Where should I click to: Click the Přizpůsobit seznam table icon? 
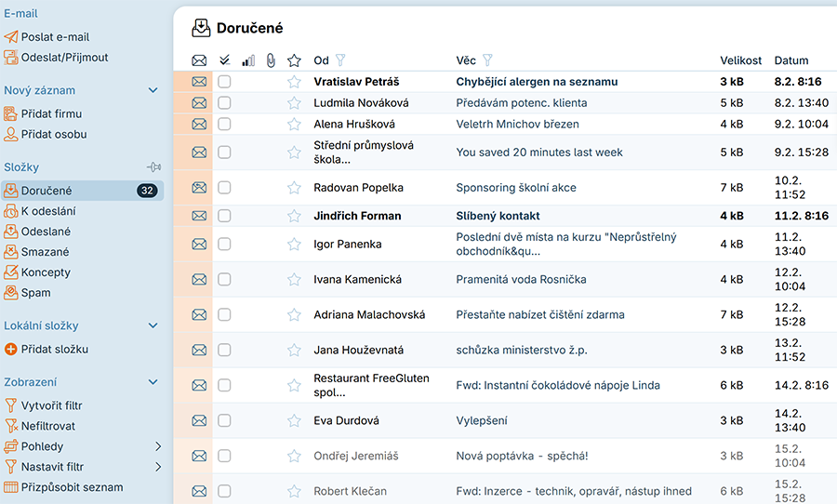pyautogui.click(x=10, y=487)
